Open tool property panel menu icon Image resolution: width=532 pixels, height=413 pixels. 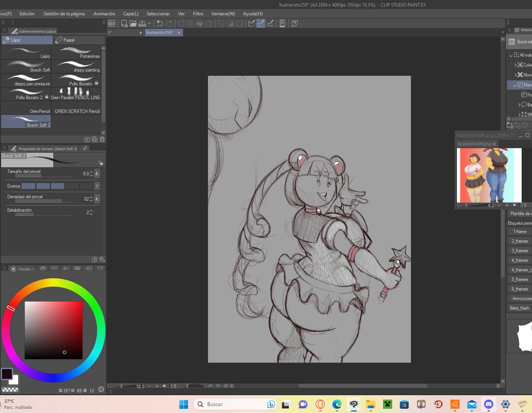4,149
